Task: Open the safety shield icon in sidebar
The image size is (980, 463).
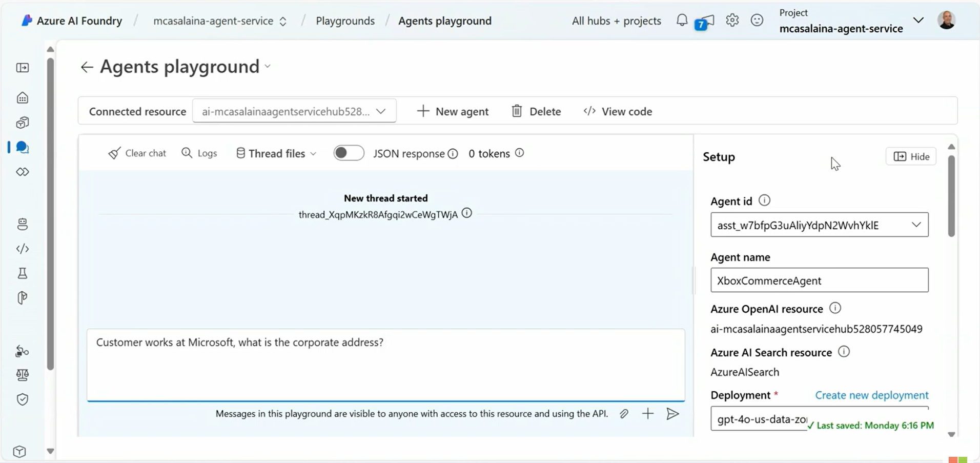Action: 23,399
